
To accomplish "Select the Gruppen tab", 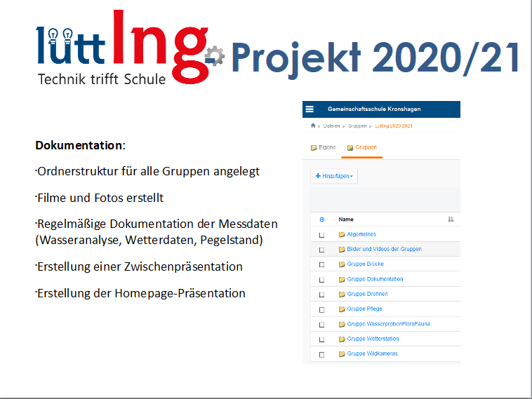I will pos(361,147).
